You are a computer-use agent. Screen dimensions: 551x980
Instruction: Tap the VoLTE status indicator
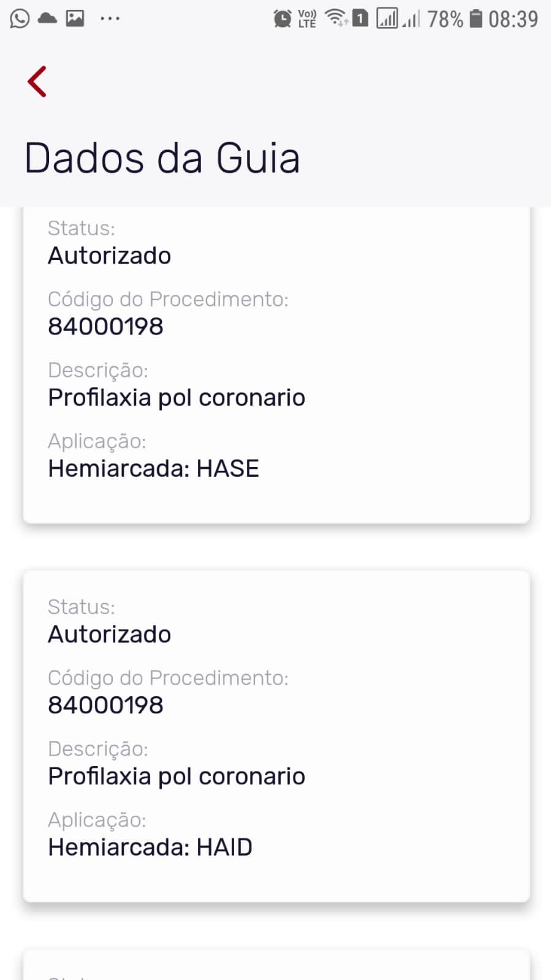click(x=307, y=18)
